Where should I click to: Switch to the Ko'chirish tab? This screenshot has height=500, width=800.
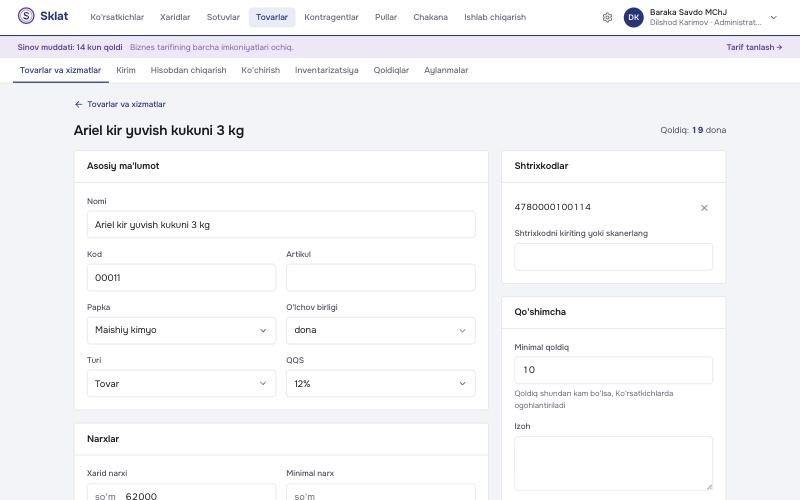pyautogui.click(x=261, y=70)
